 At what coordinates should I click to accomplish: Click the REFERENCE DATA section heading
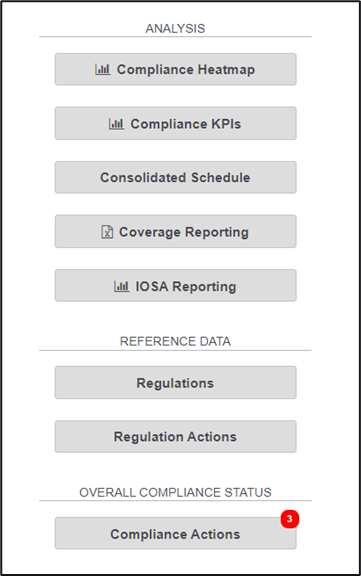click(x=175, y=342)
